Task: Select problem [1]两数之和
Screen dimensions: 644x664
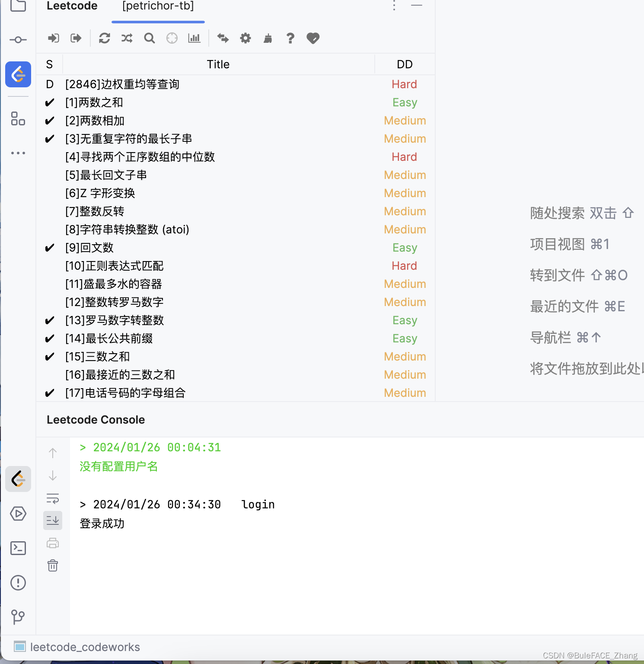Action: click(x=236, y=102)
